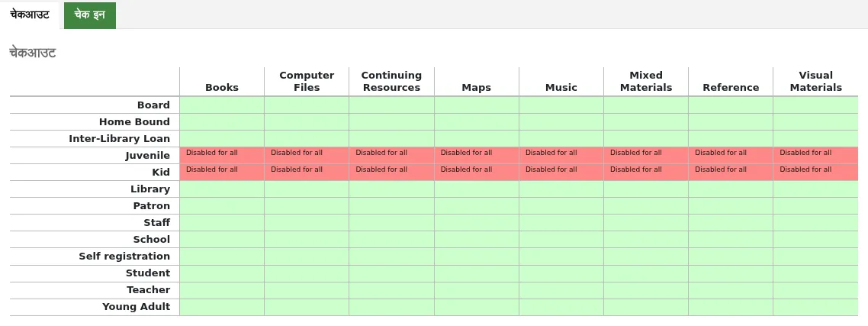Toggle Board Books green cell
The width and height of the screenshot is (868, 326).
tap(222, 105)
